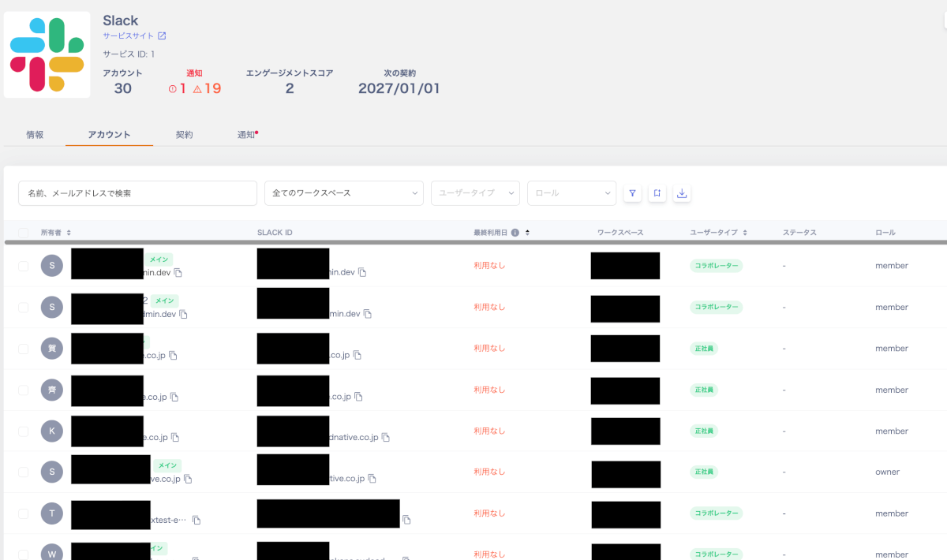Copy the first owner's email address

(x=178, y=273)
